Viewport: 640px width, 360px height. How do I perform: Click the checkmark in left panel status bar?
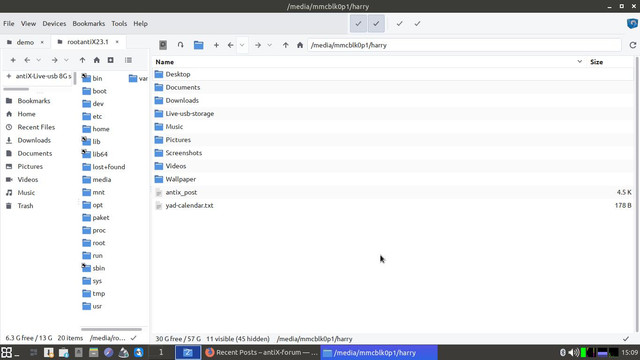click(133, 338)
